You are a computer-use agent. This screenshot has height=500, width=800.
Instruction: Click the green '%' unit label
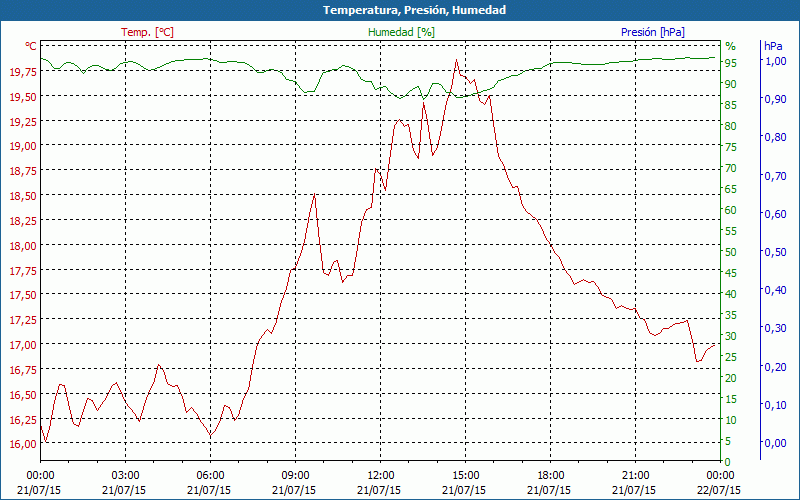(x=731, y=46)
